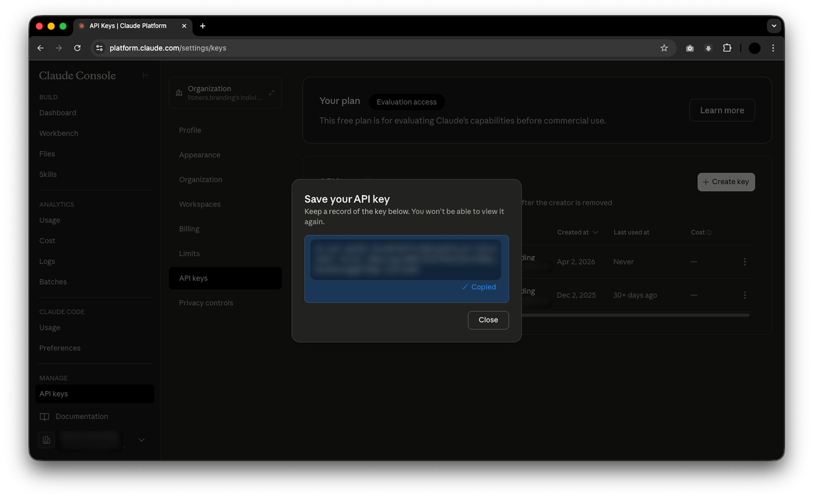Open row menu for Apr 2, 2026 key

pyautogui.click(x=745, y=262)
